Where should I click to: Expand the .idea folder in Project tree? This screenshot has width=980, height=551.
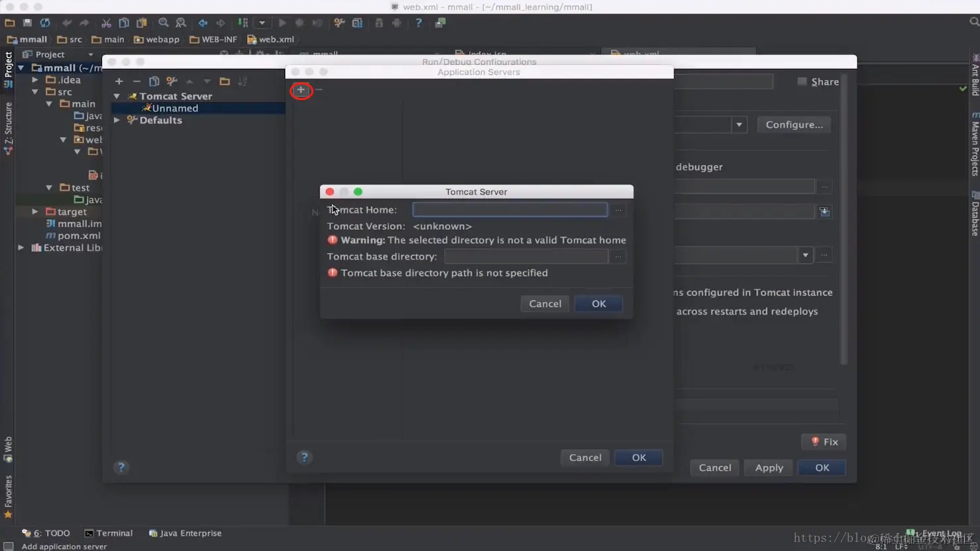point(35,79)
